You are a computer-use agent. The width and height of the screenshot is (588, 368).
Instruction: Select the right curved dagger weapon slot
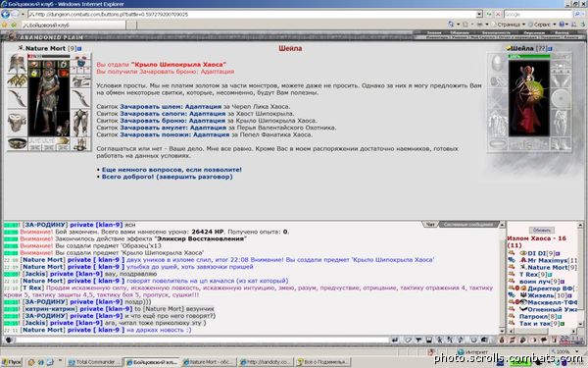80,97
